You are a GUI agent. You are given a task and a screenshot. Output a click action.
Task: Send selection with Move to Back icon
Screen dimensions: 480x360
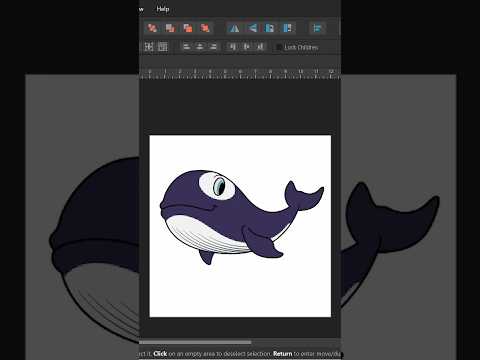pyautogui.click(x=152, y=28)
